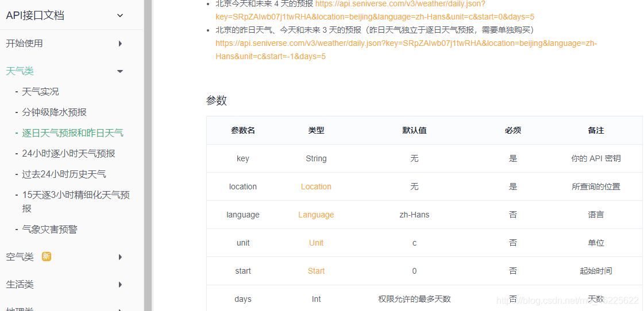This screenshot has height=311, width=644.
Task: Click the default value c cell
Action: (x=414, y=243)
